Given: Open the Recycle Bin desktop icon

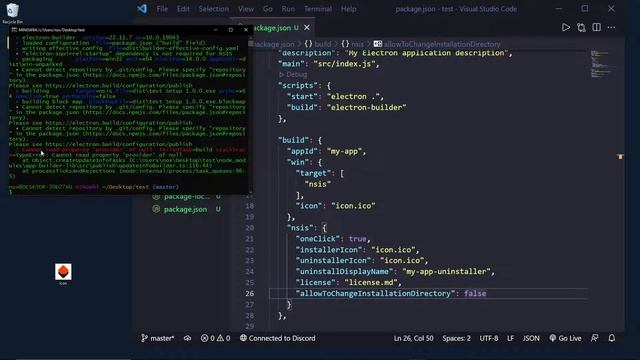Looking at the screenshot, I should click(x=13, y=13).
